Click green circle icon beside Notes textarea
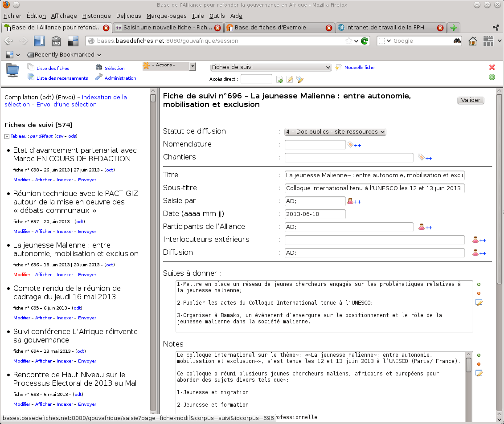The image size is (504, 424). point(479,355)
